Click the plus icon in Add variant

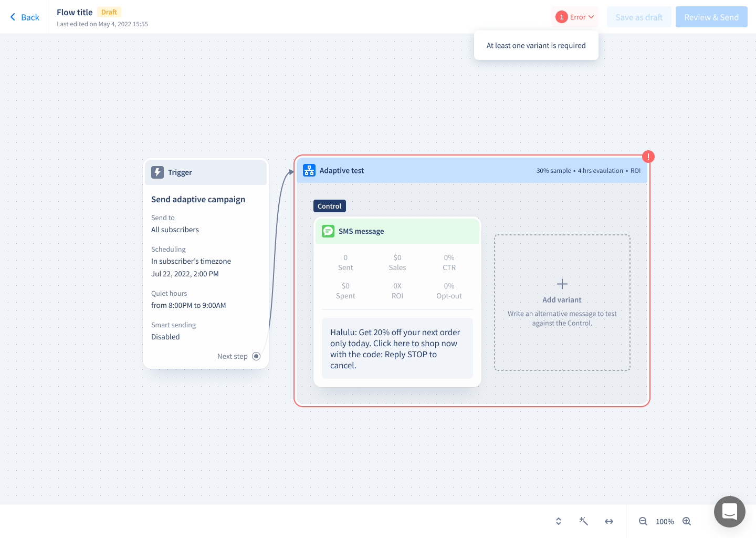tap(562, 284)
